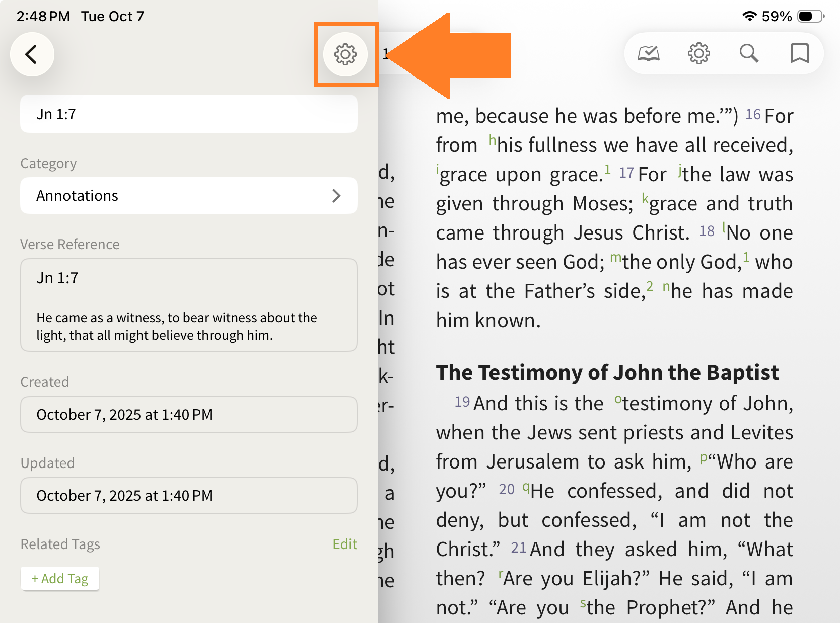Open the note settings gear icon
Image resolution: width=840 pixels, height=623 pixels.
[345, 54]
